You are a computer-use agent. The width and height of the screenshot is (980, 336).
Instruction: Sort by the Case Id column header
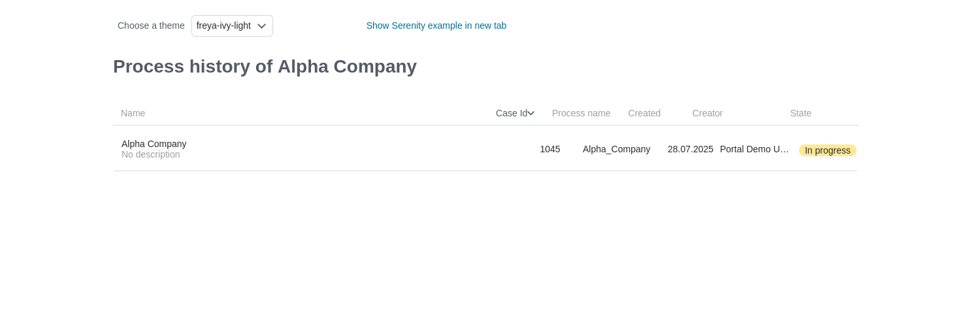511,113
